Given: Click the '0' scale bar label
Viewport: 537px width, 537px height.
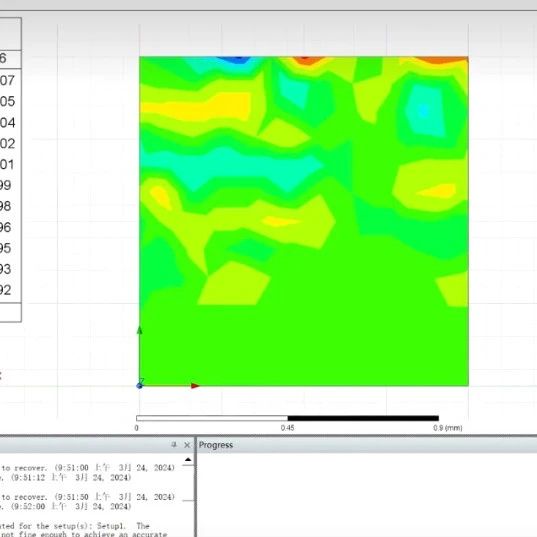Looking at the screenshot, I should tap(137, 428).
